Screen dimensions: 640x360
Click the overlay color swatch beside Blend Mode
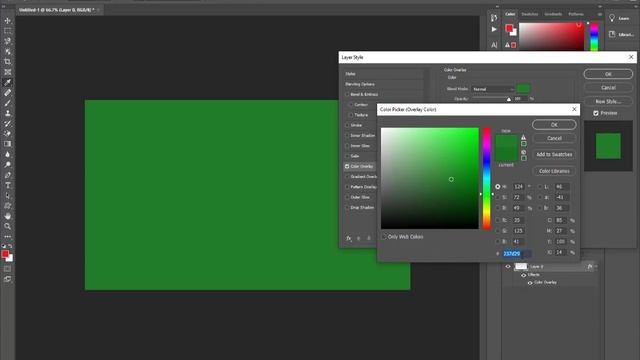523,89
